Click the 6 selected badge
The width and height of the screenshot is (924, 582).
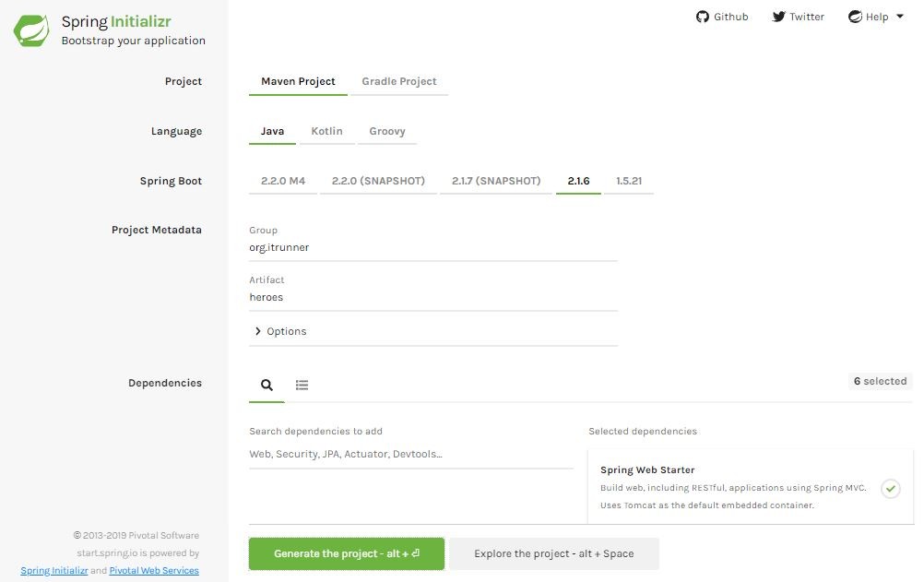pos(881,382)
